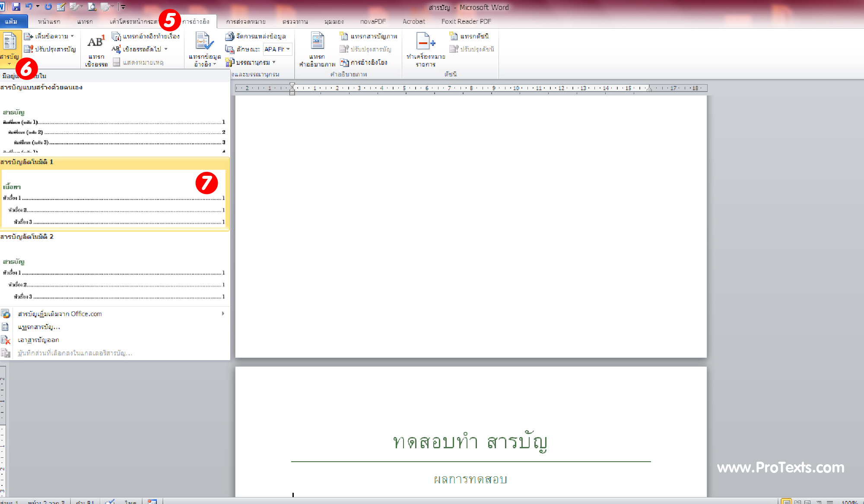Click จัดการแหล่งข้อมูล (Manage Sources)
864x504 pixels.
(255, 36)
